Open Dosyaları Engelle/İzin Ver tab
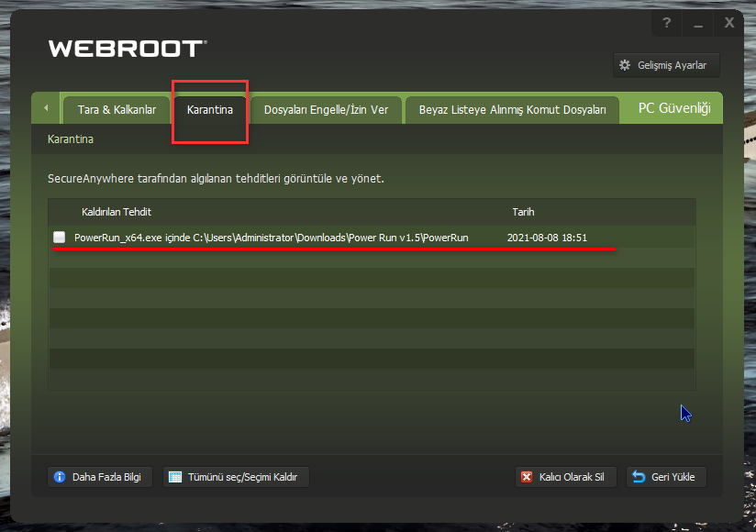The image size is (756, 532). 326,110
